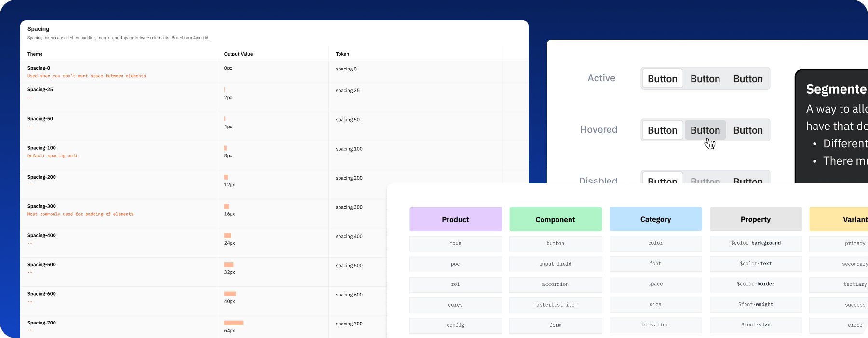Click the Component column header

(x=556, y=219)
